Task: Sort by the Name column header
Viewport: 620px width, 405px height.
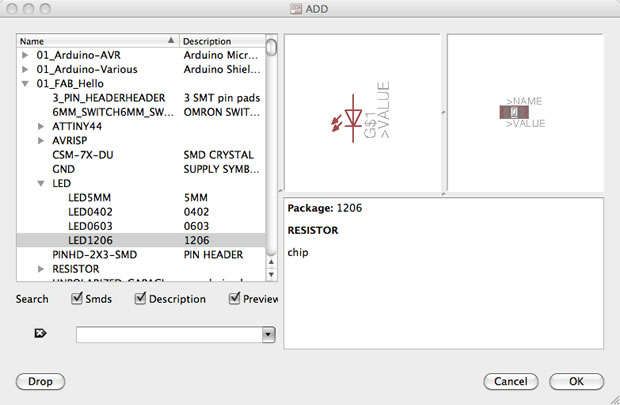Action: (x=98, y=41)
